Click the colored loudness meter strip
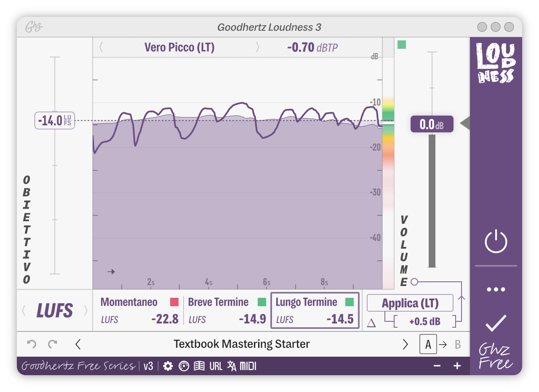 coord(388,193)
